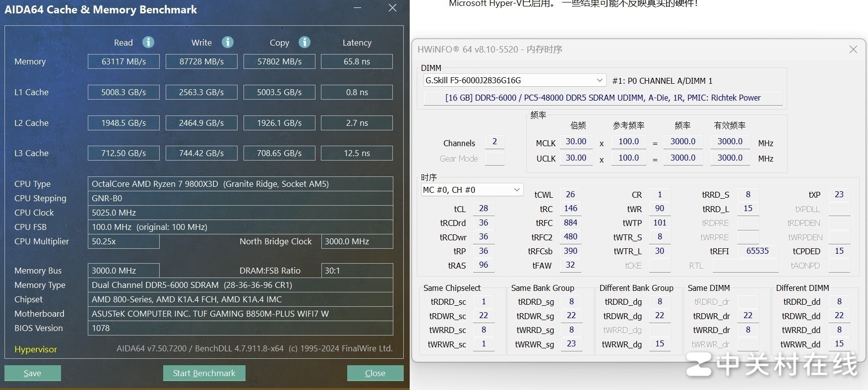Image resolution: width=868 pixels, height=390 pixels.
Task: Click the Hypervisor label
Action: click(x=36, y=349)
